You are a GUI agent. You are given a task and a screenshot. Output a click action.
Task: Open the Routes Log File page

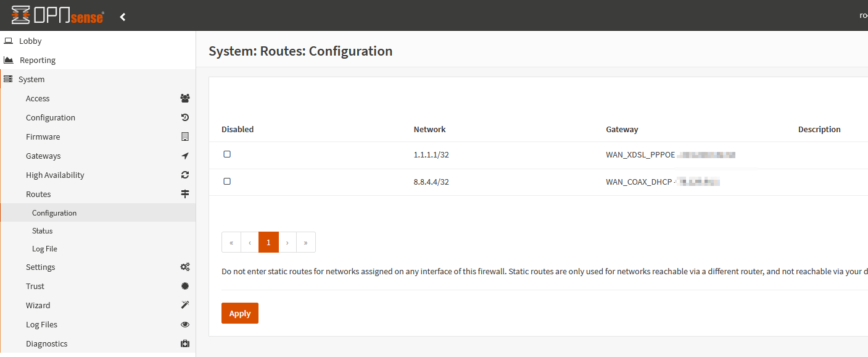[x=44, y=248]
